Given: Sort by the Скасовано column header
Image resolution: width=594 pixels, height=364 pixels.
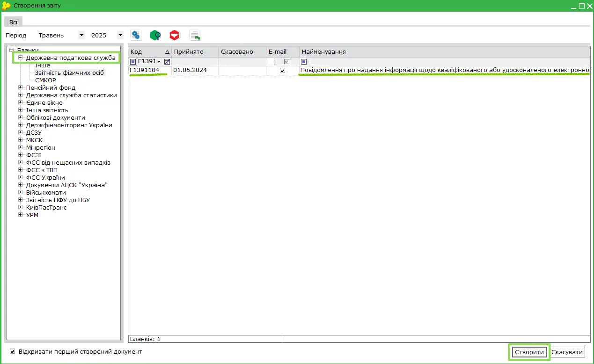Looking at the screenshot, I should pyautogui.click(x=242, y=51).
